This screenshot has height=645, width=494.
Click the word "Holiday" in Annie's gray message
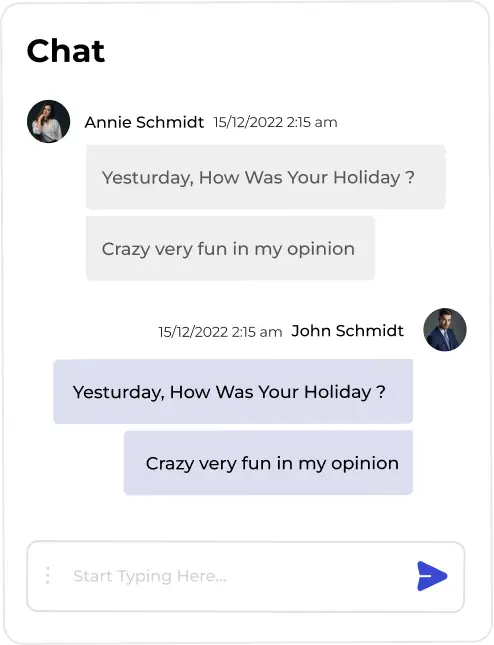click(367, 178)
